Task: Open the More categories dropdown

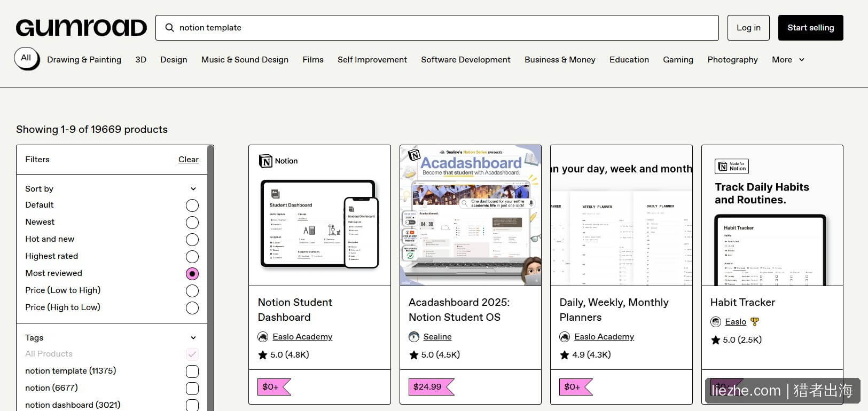Action: [x=788, y=60]
